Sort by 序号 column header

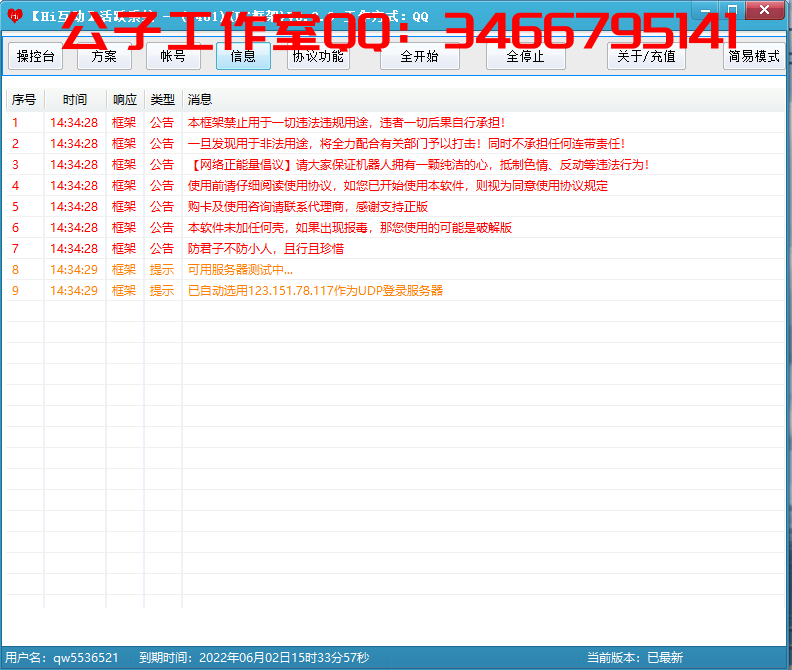tap(24, 100)
